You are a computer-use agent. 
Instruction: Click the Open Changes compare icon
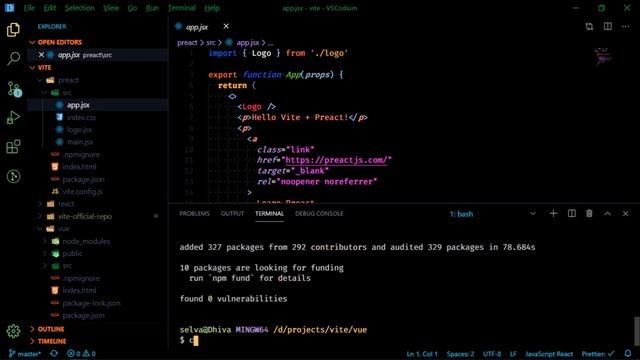(x=589, y=27)
